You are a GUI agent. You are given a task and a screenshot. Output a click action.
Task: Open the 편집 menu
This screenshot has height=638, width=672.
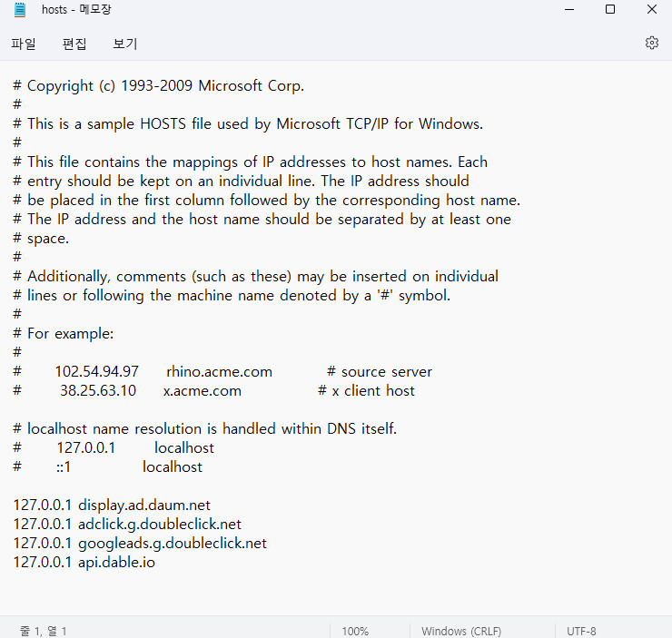tap(74, 44)
